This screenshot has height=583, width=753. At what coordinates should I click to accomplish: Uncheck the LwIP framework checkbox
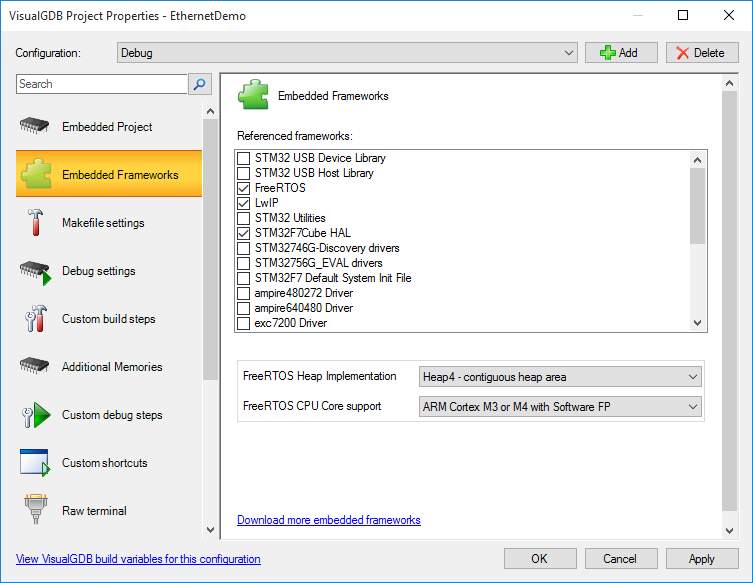pos(243,203)
